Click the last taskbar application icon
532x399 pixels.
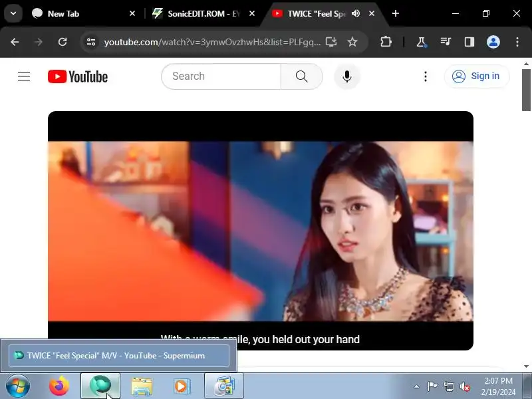click(x=224, y=386)
